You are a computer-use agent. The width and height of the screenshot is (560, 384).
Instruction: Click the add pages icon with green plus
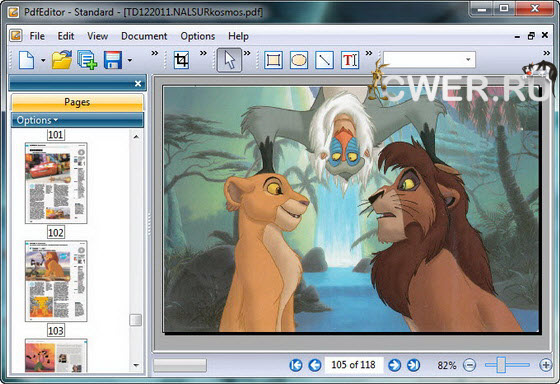pos(88,60)
